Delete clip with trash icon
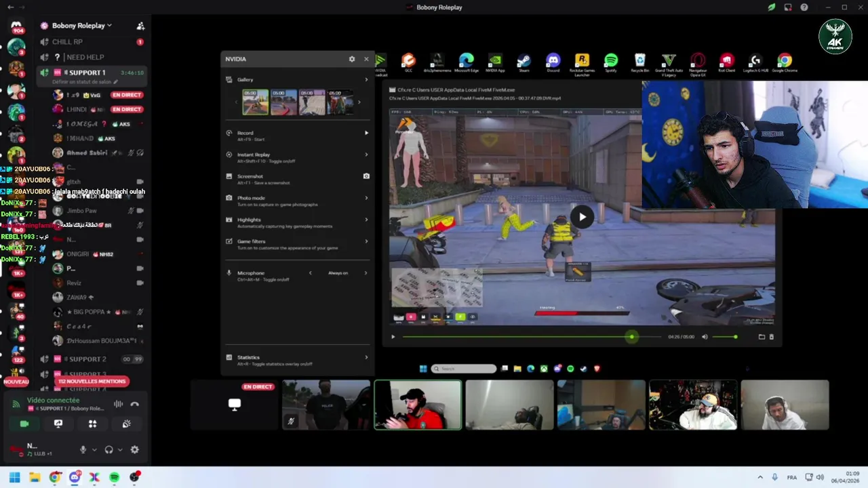The image size is (868, 488). point(771,337)
